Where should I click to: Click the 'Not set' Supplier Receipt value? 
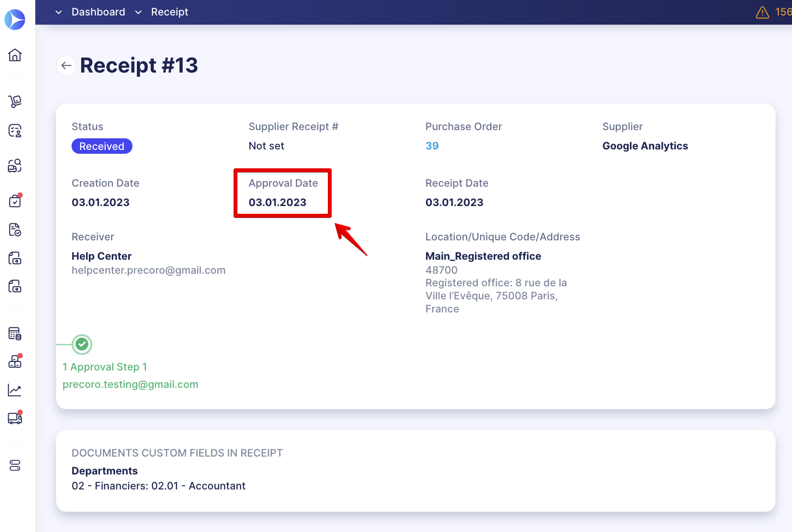[266, 146]
